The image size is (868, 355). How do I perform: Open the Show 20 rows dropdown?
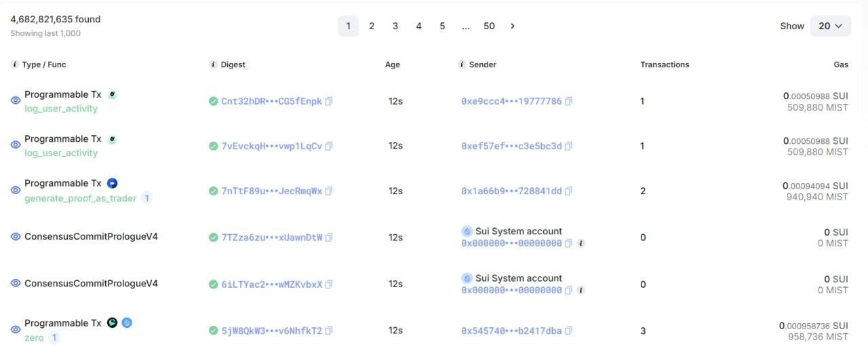(x=830, y=26)
